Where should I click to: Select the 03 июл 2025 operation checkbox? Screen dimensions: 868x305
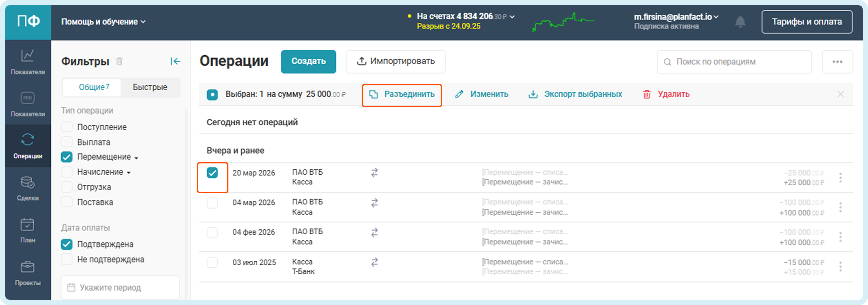[x=212, y=262]
